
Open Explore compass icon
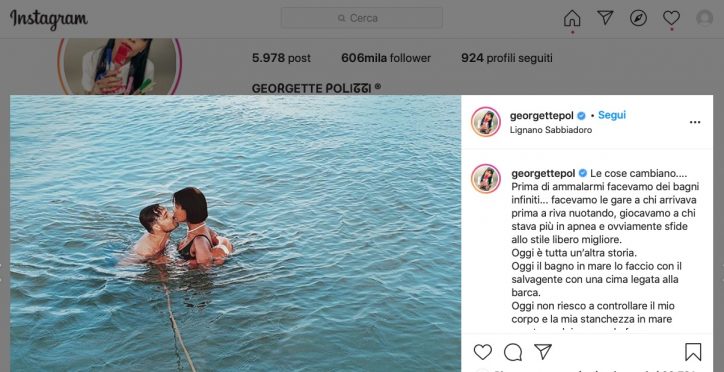[x=638, y=18]
